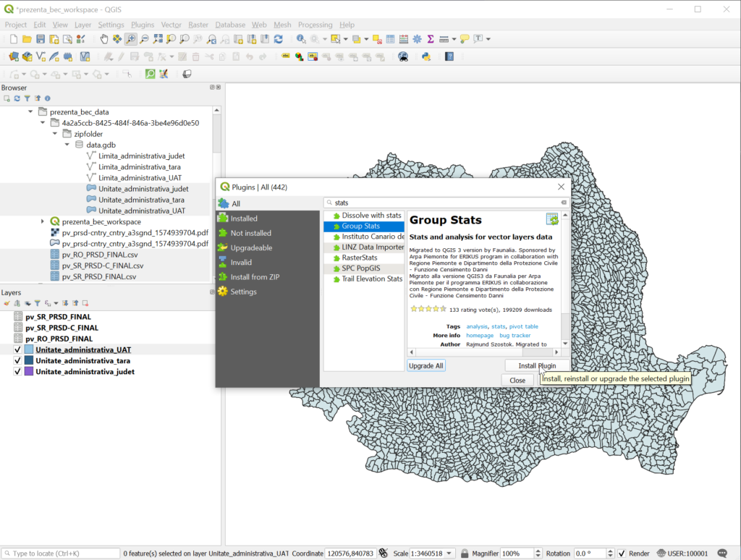Create a new project with the blank page icon
Screen dimensions: 741x560
coord(14,39)
